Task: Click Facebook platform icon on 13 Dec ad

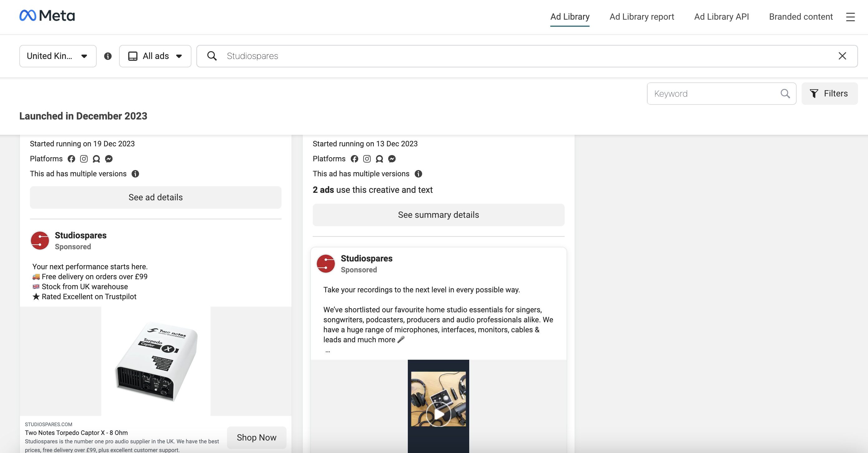Action: pos(354,159)
